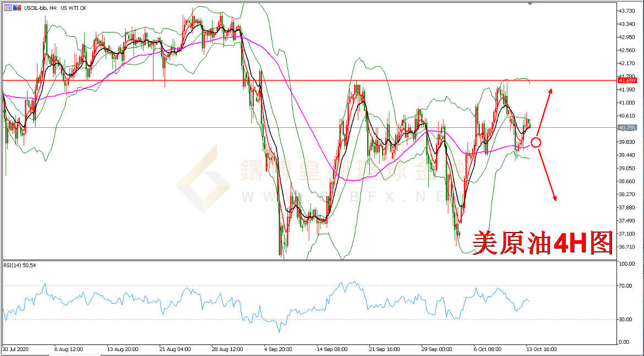This screenshot has height=356, width=644.
Task: Click the watermark diamond logo
Action: pyautogui.click(x=203, y=178)
